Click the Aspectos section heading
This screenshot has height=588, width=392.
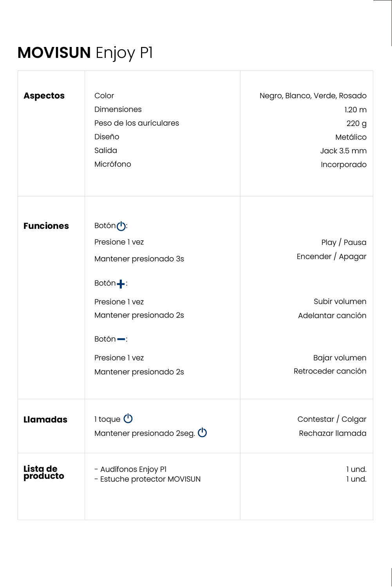(44, 96)
